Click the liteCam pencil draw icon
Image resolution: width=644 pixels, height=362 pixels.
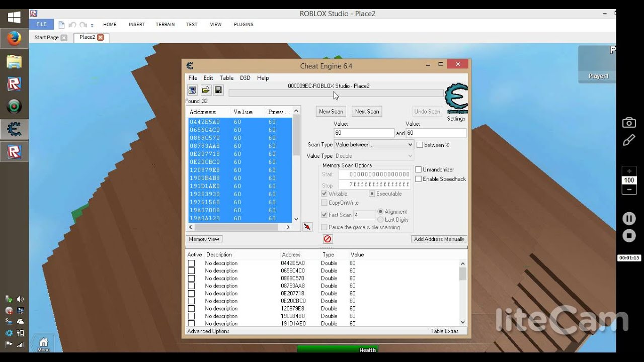point(629,140)
